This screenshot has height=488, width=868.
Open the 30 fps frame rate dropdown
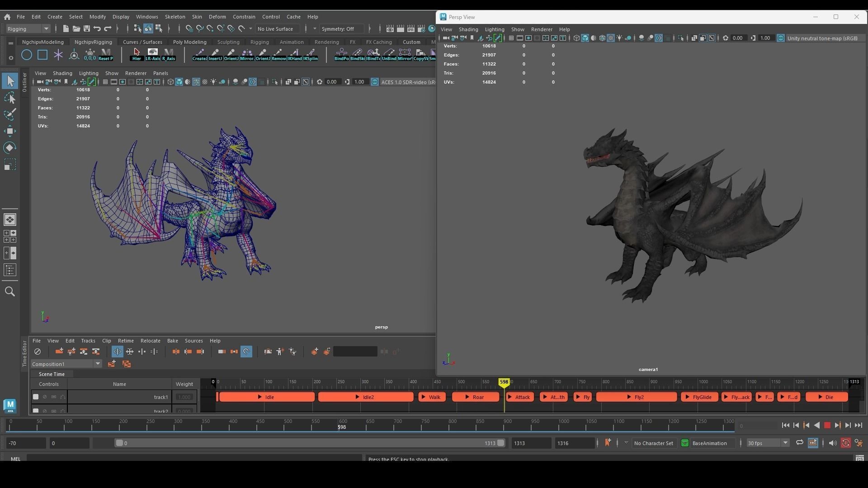coord(767,443)
